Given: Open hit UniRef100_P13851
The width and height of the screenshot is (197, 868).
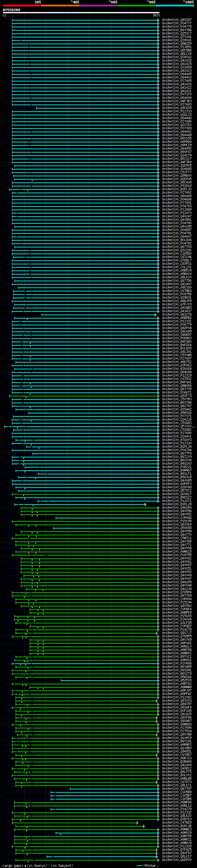Looking at the screenshot, I should 176,47.
